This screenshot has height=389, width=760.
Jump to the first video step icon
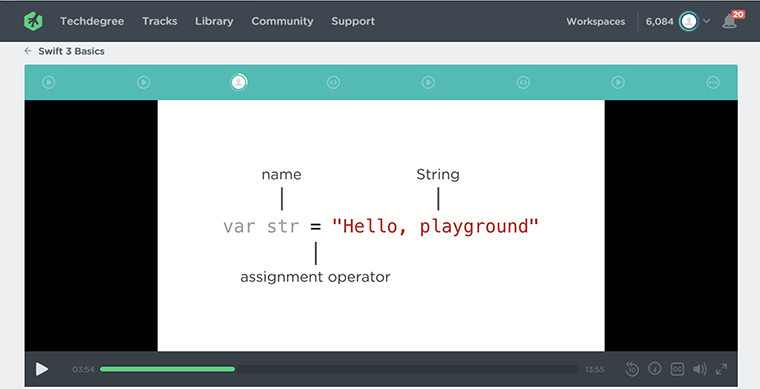[x=48, y=82]
